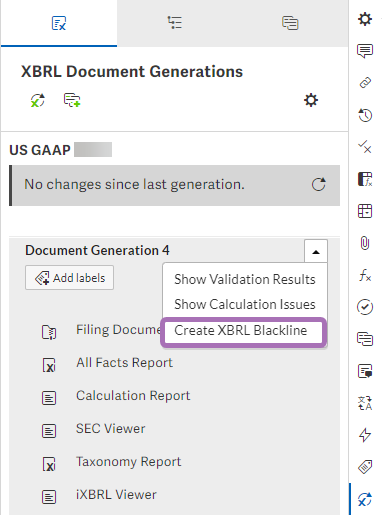Open the lightning bolt sidebar icon
The image size is (382, 515).
click(x=365, y=435)
